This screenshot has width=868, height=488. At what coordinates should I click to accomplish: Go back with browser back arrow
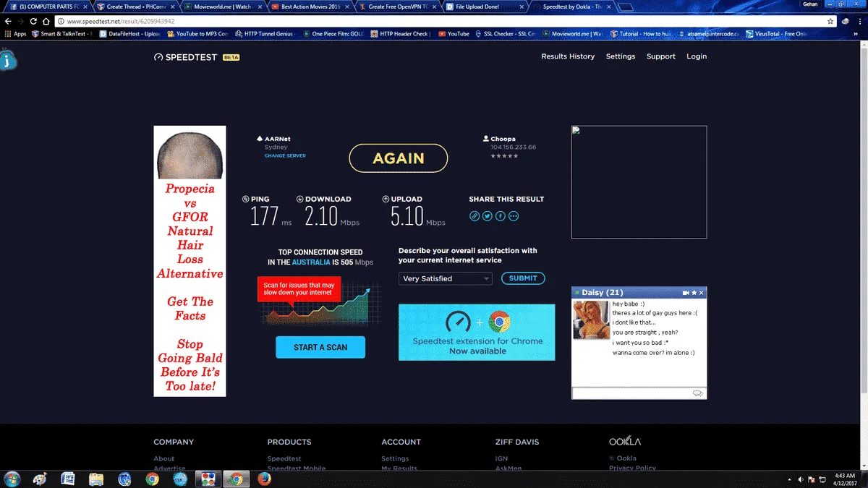coord(8,21)
